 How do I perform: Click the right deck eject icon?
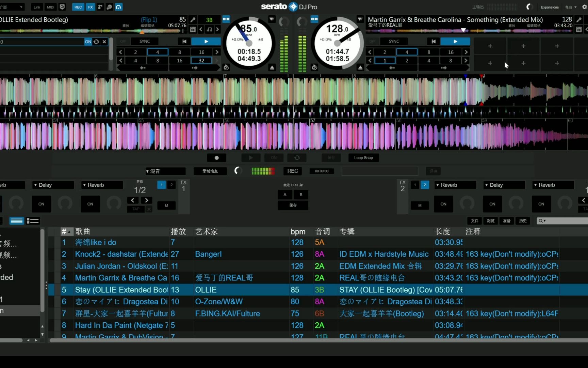click(x=360, y=67)
